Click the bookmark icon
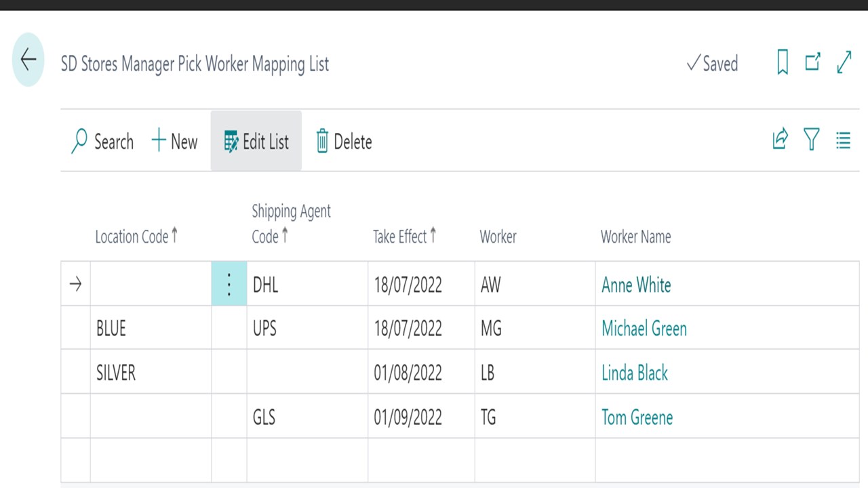Image resolution: width=868 pixels, height=488 pixels. 783,63
